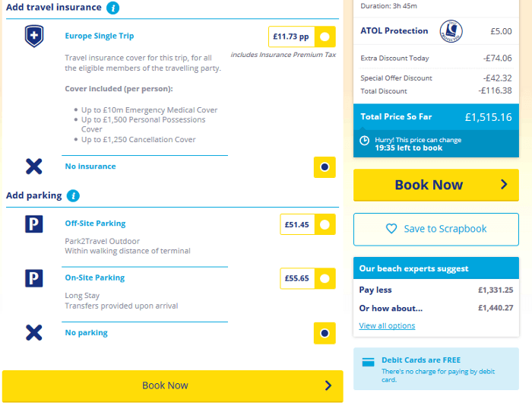Click the Off-Site Parking P icon
Viewport: 532px width, 406px height.
(34, 224)
